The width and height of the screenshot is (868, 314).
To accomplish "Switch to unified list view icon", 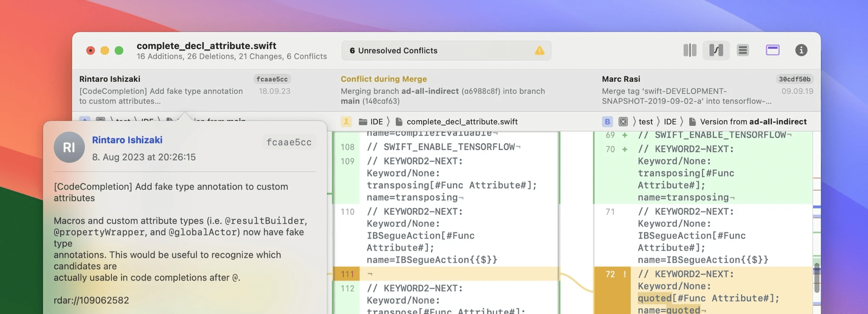I will (743, 50).
